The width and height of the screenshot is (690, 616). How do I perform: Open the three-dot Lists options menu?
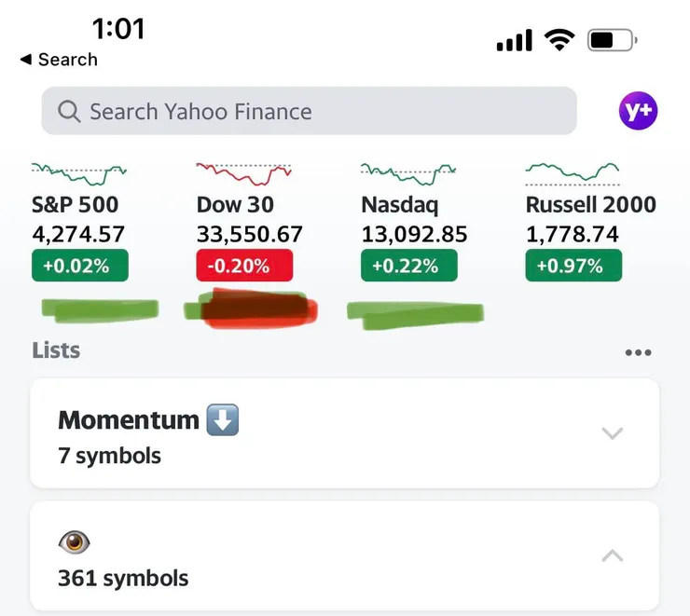[638, 352]
